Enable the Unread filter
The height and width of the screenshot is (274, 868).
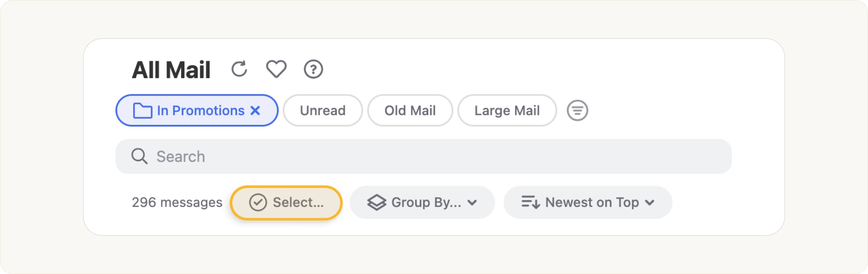tap(322, 111)
